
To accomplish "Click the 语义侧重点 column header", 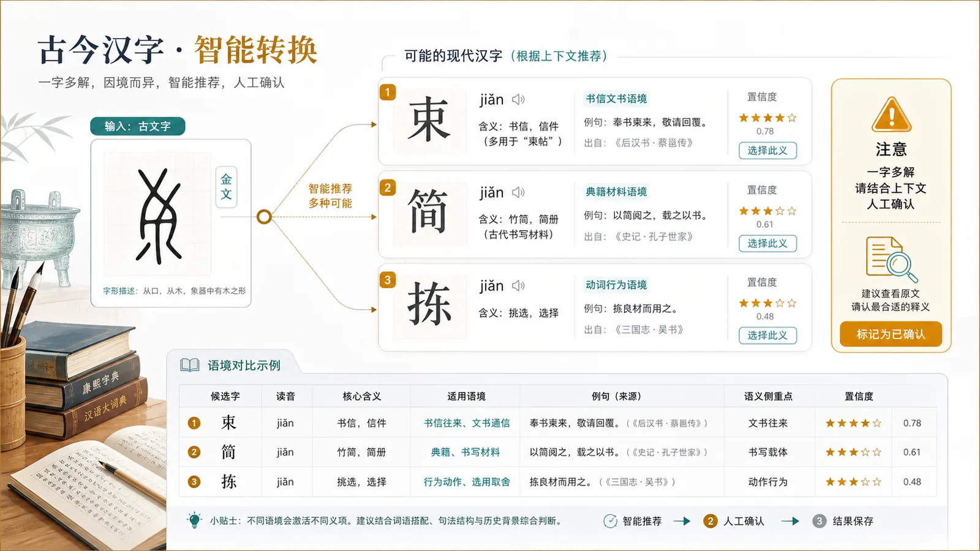I will pyautogui.click(x=768, y=396).
